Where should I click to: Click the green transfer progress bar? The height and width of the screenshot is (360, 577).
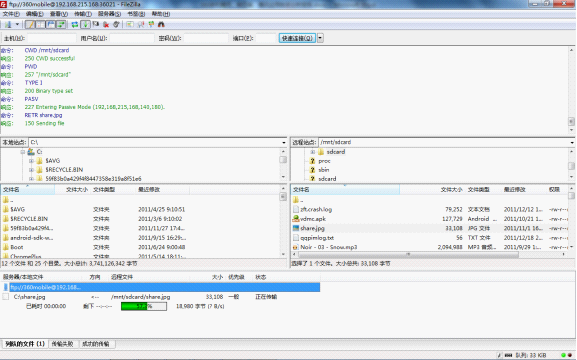point(144,306)
